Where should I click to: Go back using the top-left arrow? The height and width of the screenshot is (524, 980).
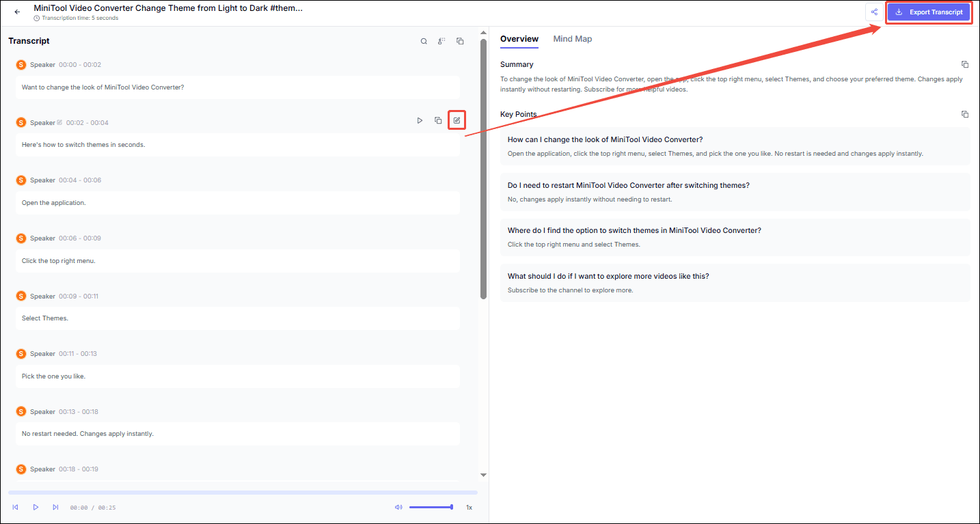point(17,12)
